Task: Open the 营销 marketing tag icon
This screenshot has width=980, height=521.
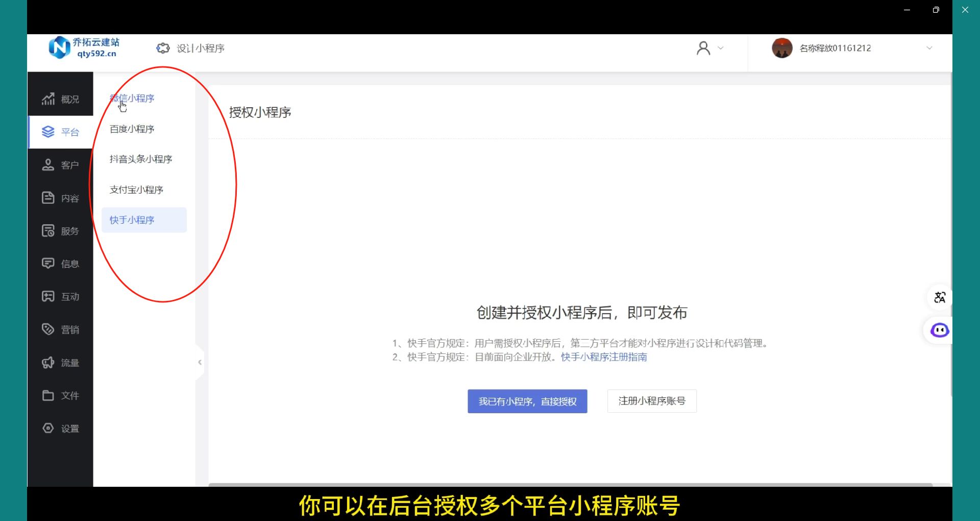Action: point(48,329)
